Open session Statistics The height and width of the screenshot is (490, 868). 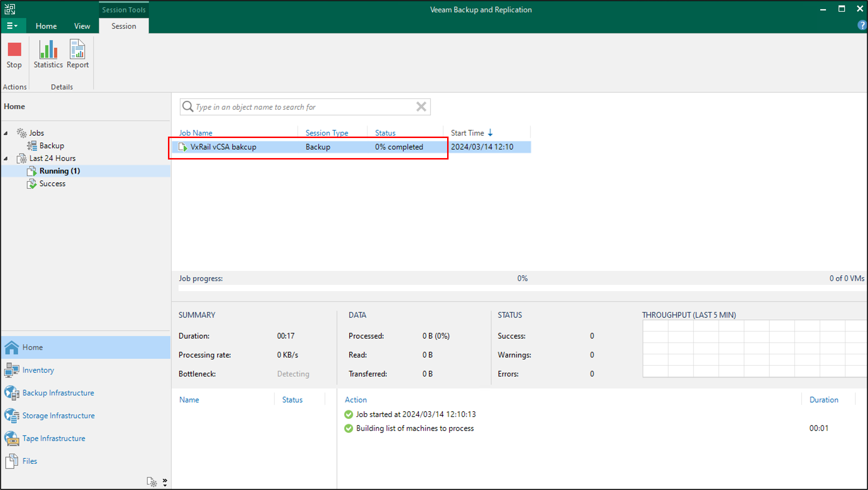click(x=48, y=55)
